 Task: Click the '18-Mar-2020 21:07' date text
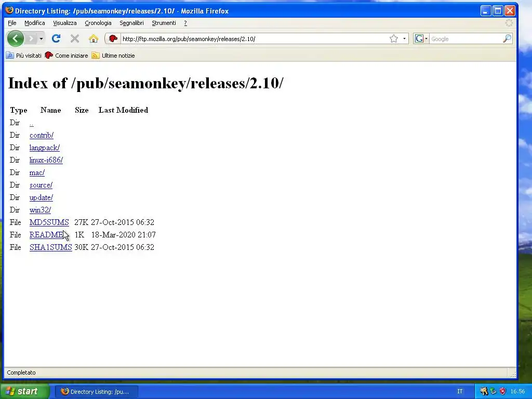point(124,234)
